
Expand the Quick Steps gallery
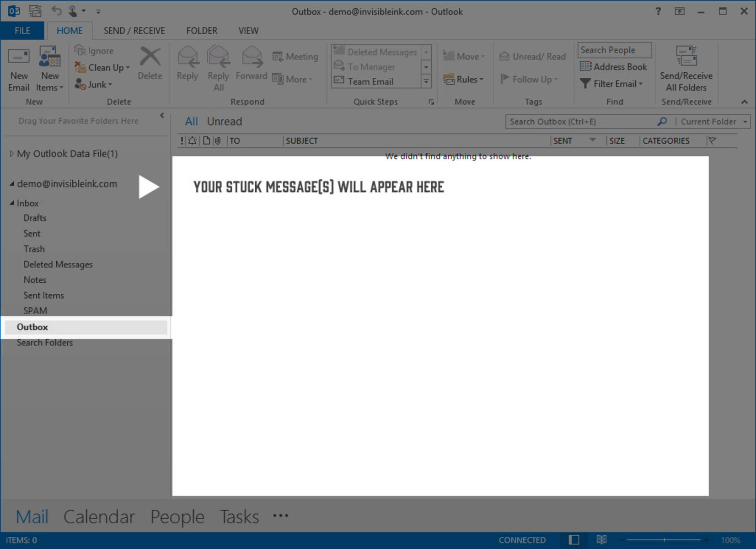pos(426,81)
